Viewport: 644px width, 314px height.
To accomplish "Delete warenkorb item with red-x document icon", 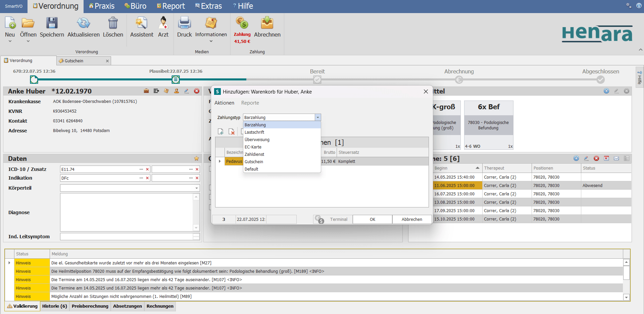I will (232, 132).
